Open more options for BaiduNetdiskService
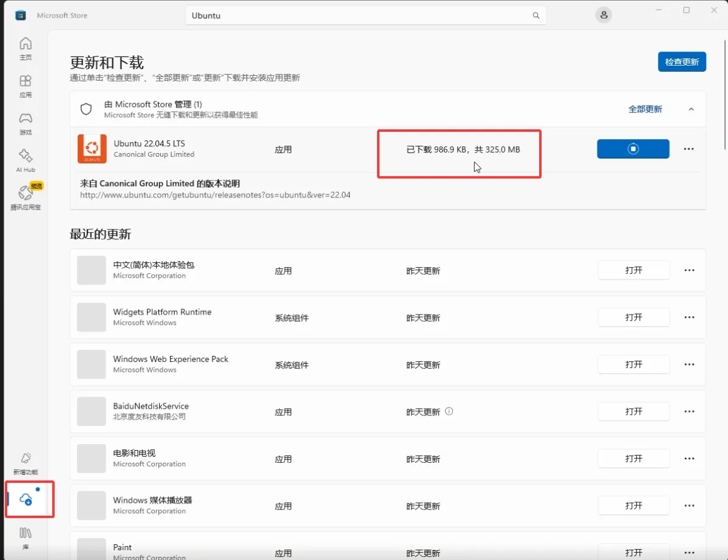This screenshot has height=560, width=728. pyautogui.click(x=689, y=411)
